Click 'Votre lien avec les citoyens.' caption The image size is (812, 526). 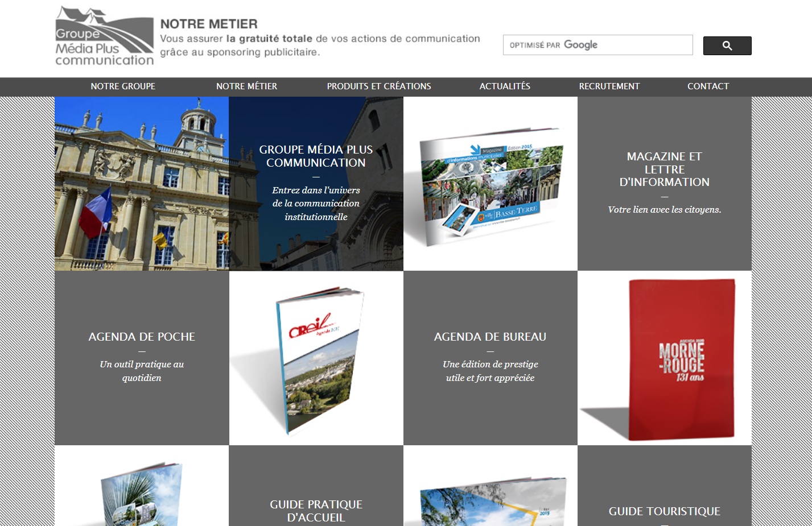(665, 210)
